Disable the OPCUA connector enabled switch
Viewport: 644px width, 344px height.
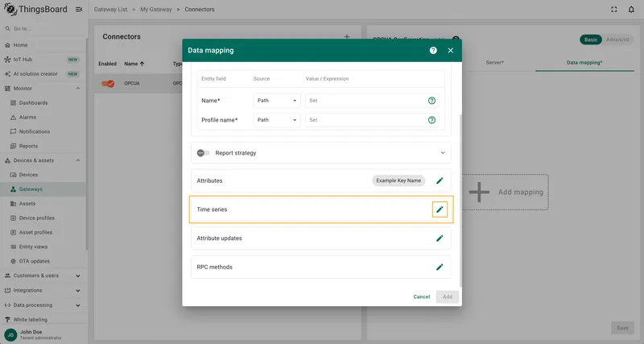[108, 84]
